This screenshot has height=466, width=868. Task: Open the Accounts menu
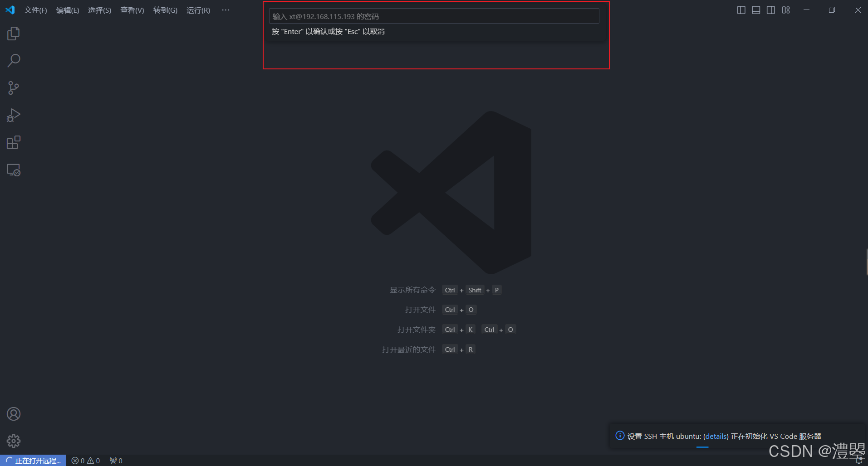pyautogui.click(x=14, y=414)
